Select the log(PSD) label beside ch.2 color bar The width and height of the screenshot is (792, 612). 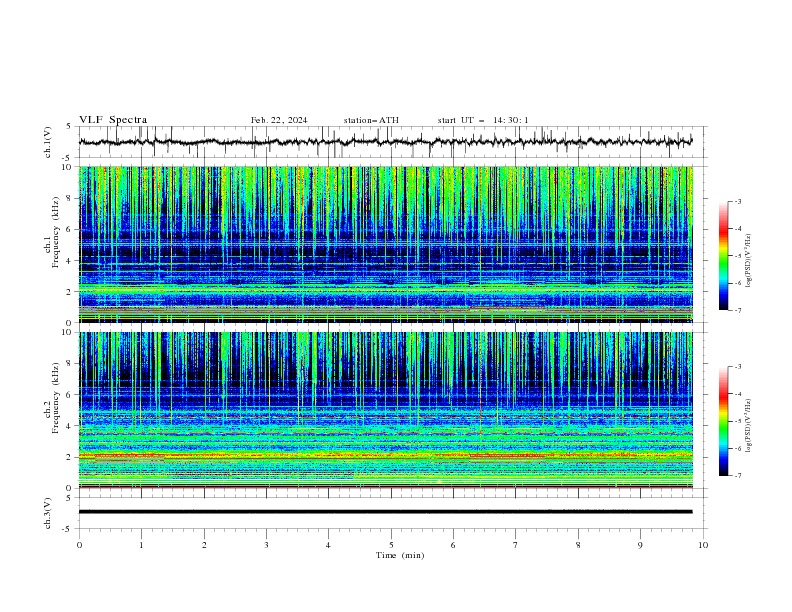[749, 426]
